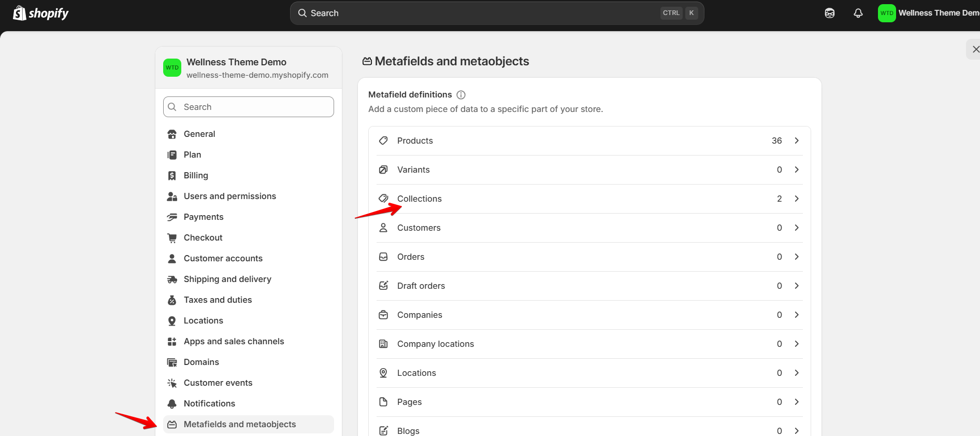Open Plan settings
Viewport: 980px width, 436px height.
pos(249,154)
